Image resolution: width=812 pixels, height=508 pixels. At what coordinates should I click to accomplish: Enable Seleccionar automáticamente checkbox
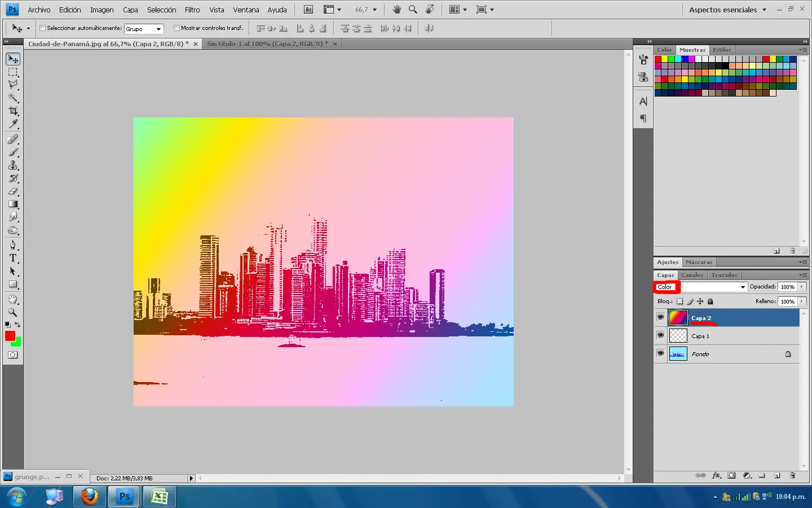pyautogui.click(x=42, y=28)
